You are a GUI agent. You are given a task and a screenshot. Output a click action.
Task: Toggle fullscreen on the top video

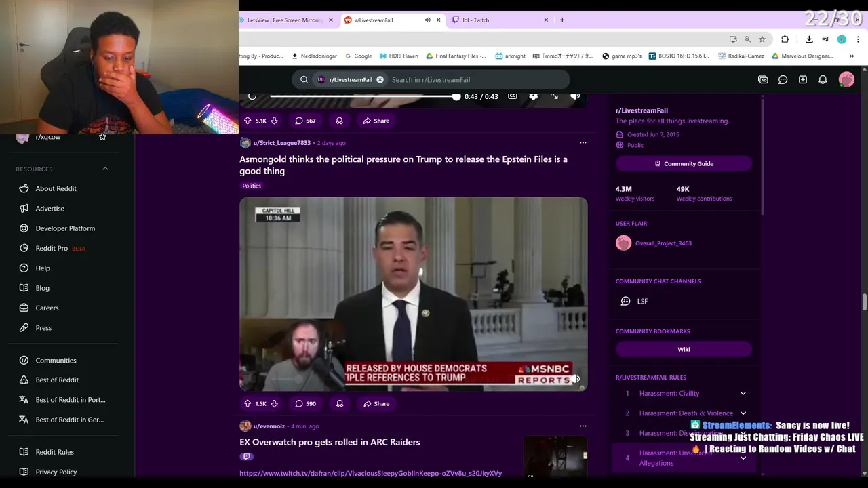554,96
